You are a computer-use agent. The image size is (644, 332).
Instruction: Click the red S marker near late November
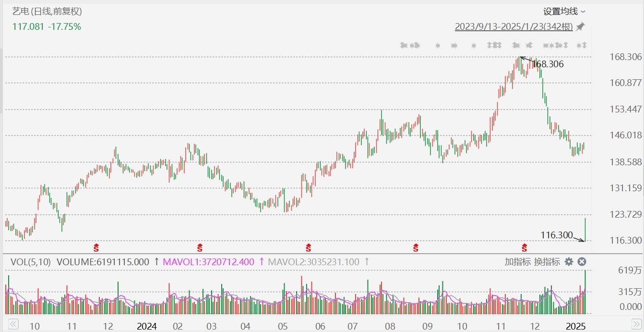coord(524,248)
